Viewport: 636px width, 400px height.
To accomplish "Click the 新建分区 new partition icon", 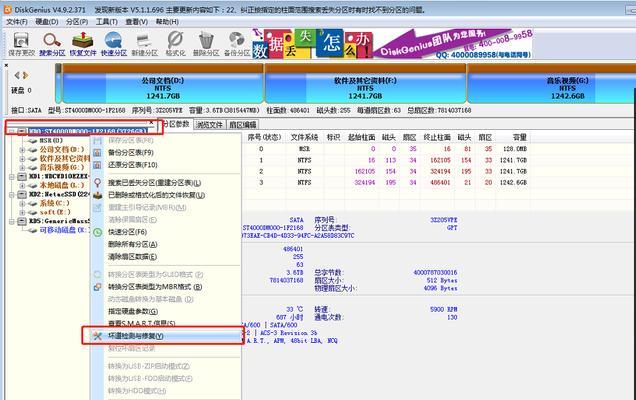I will (x=144, y=41).
